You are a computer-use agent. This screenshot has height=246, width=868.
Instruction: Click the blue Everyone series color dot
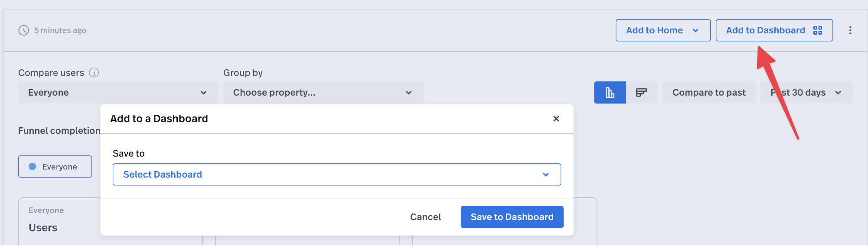[33, 167]
